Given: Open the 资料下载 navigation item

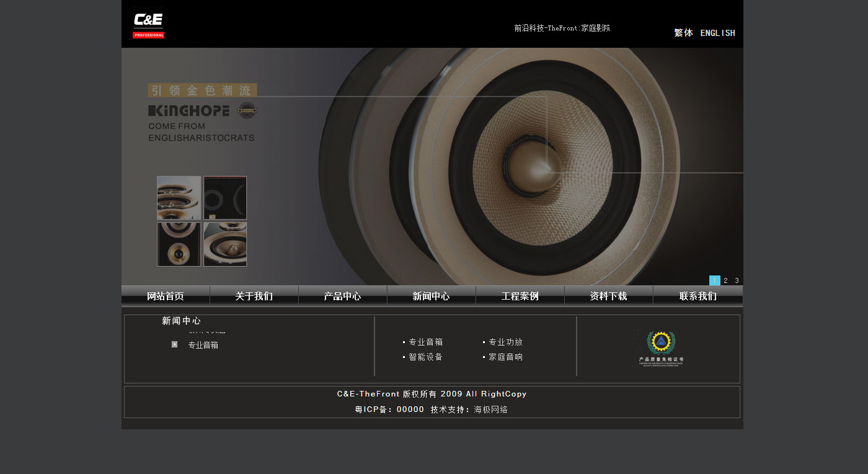Looking at the screenshot, I should click(x=609, y=296).
